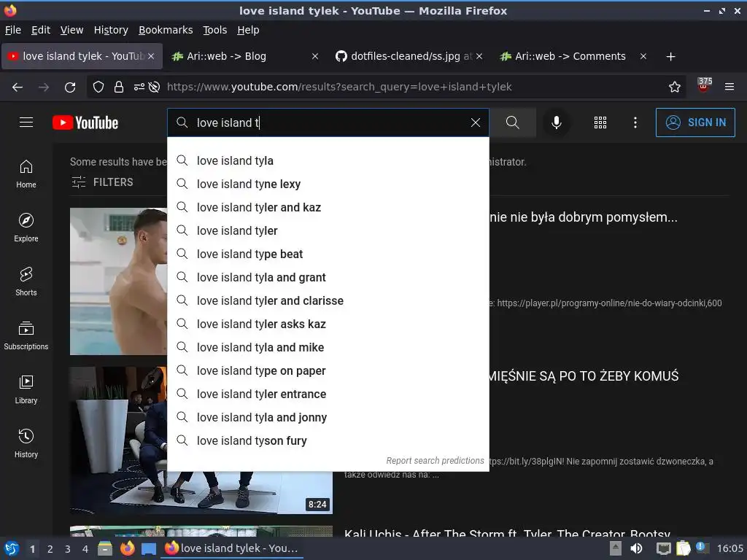The image size is (747, 560).
Task: Select suggestion 'love island tyla and mike'
Action: tap(328, 347)
